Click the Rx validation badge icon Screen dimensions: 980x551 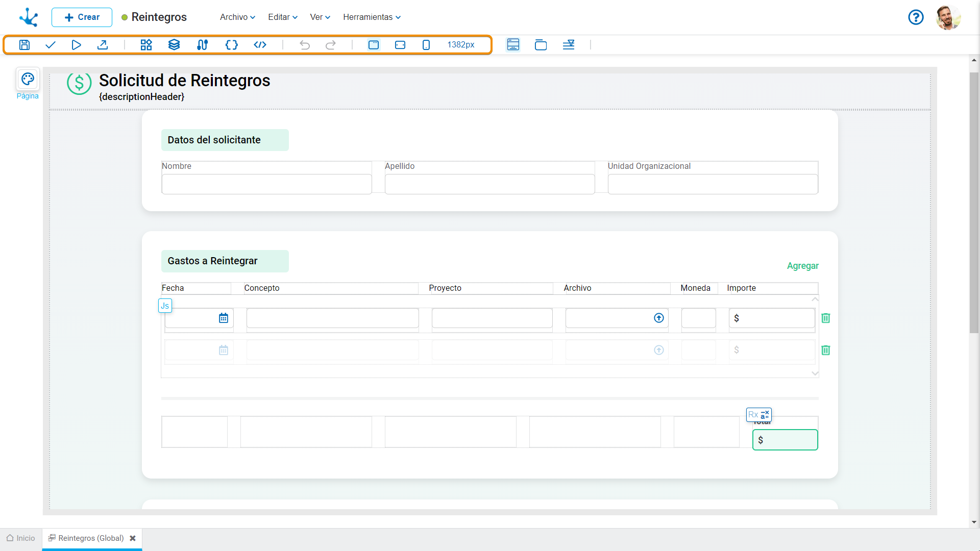758,415
